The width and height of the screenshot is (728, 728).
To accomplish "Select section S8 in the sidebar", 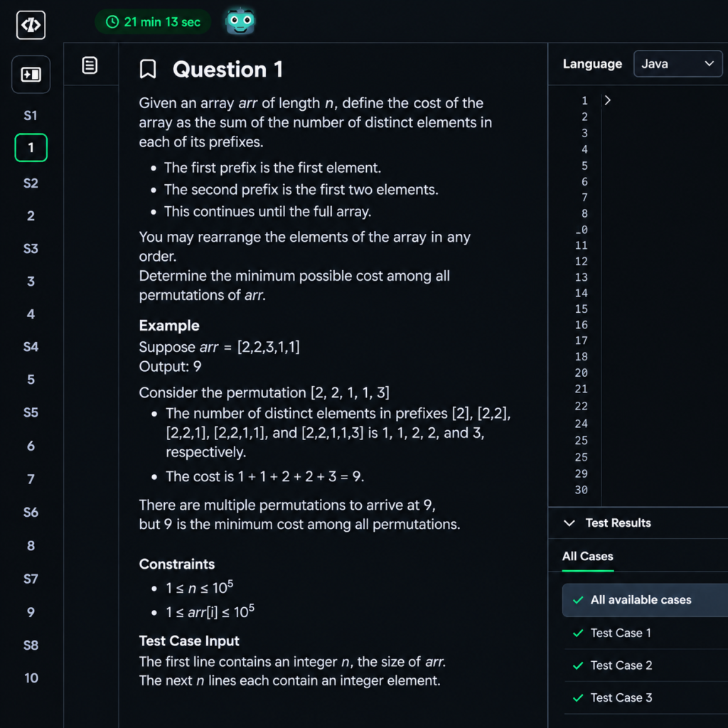I will coord(31,646).
